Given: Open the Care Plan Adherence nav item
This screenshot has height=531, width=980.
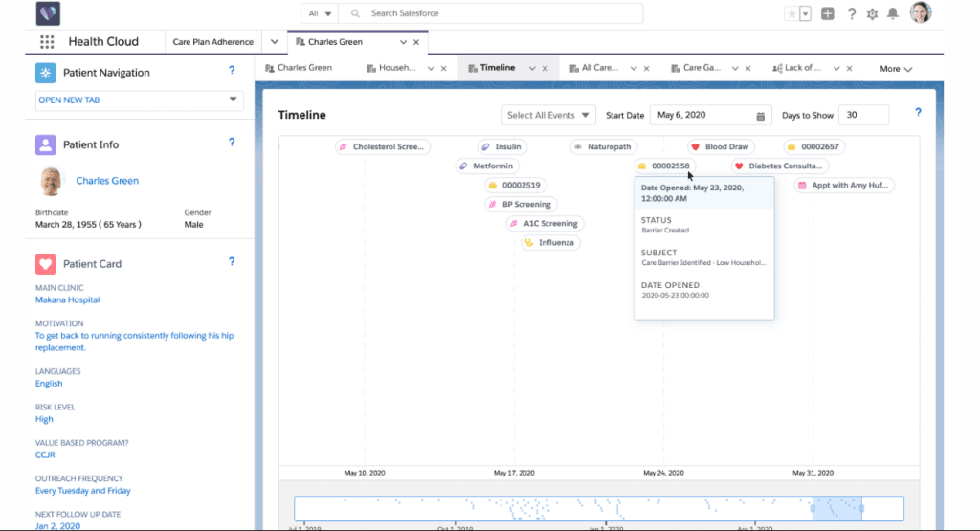Looking at the screenshot, I should pos(213,42).
